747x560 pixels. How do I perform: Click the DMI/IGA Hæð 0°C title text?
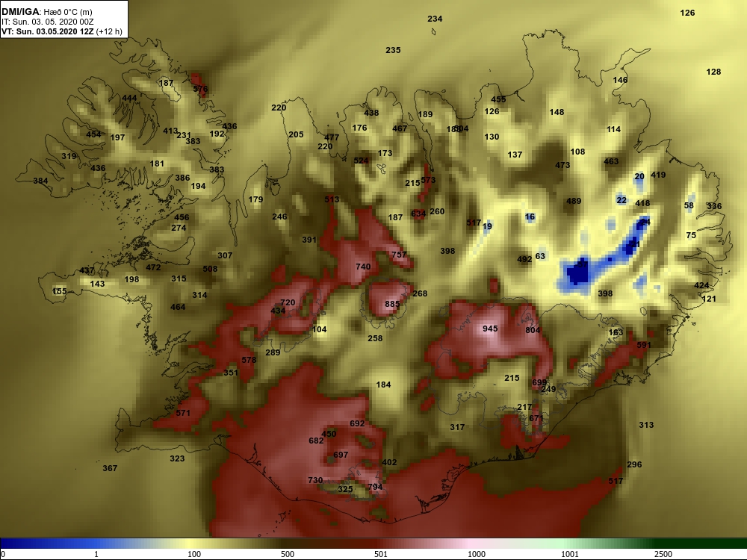pyautogui.click(x=46, y=11)
